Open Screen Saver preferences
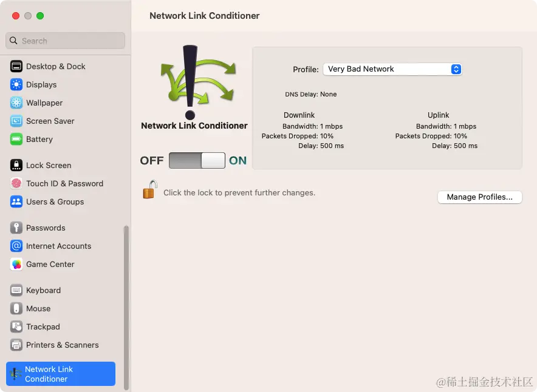This screenshot has width=537, height=392. tap(61, 121)
